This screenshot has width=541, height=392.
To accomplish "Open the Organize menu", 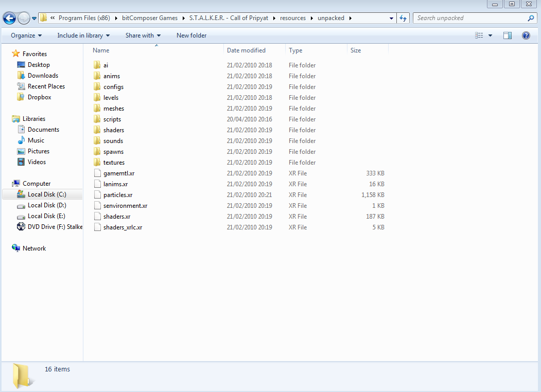I will [26, 35].
